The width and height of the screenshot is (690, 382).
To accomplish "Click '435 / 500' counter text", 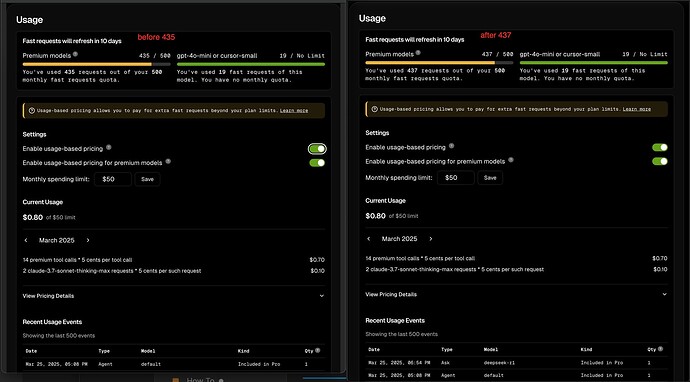I will [155, 56].
